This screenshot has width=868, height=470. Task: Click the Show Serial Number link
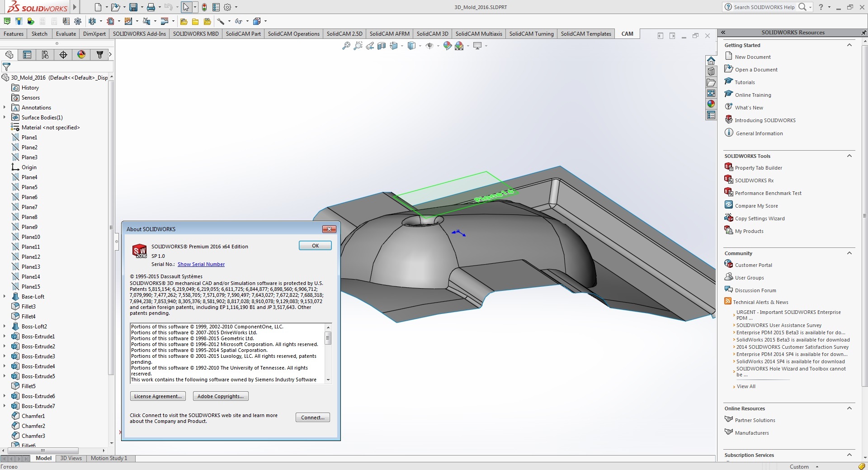coord(201,265)
